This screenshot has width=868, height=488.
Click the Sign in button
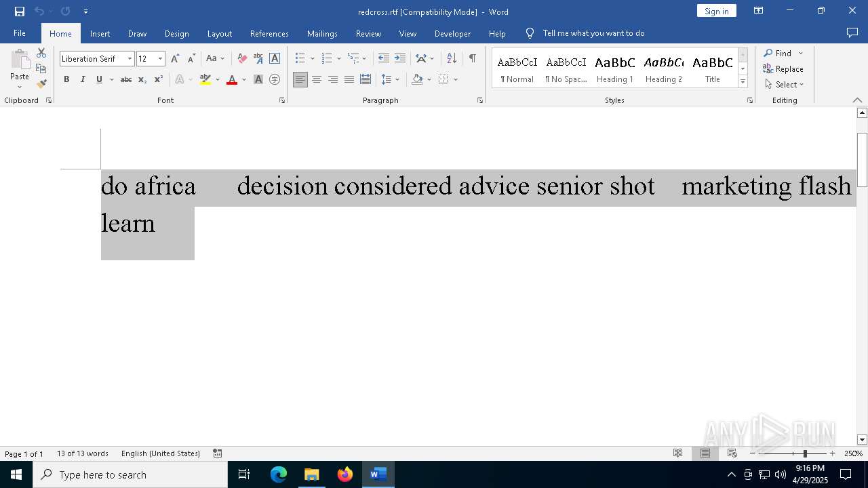point(716,11)
